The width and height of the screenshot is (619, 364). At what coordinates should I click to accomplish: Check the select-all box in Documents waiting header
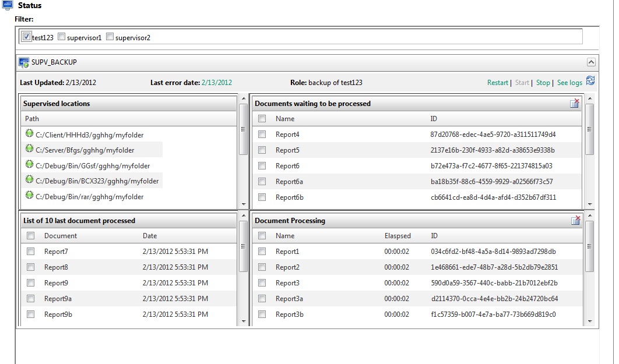click(x=262, y=119)
